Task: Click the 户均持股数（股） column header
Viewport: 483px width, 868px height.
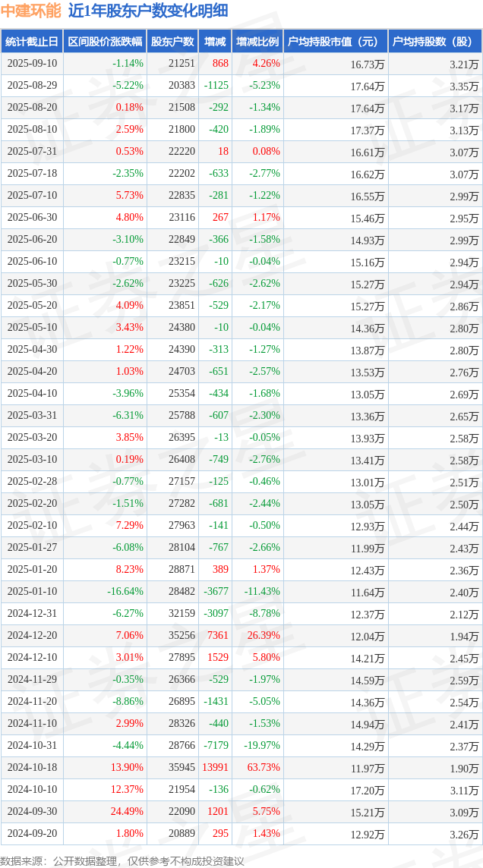Action: tap(434, 42)
